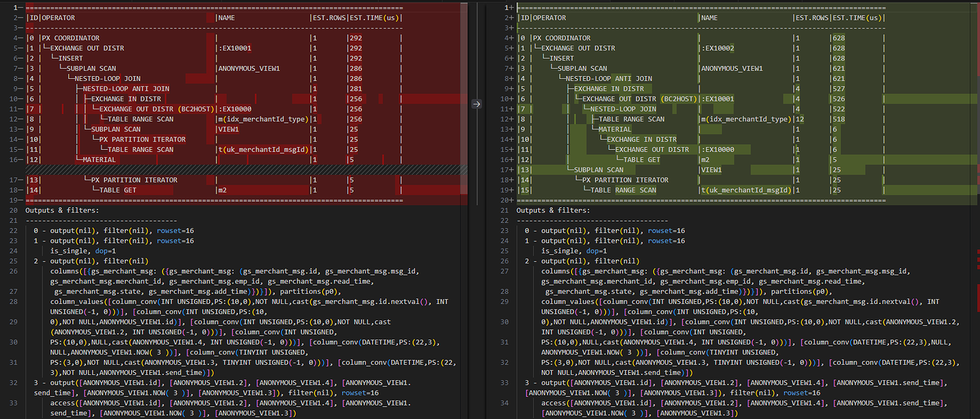Screen dimensions: 980x419
Task: Click the 12 est. rows value in right pane
Action: [x=800, y=119]
